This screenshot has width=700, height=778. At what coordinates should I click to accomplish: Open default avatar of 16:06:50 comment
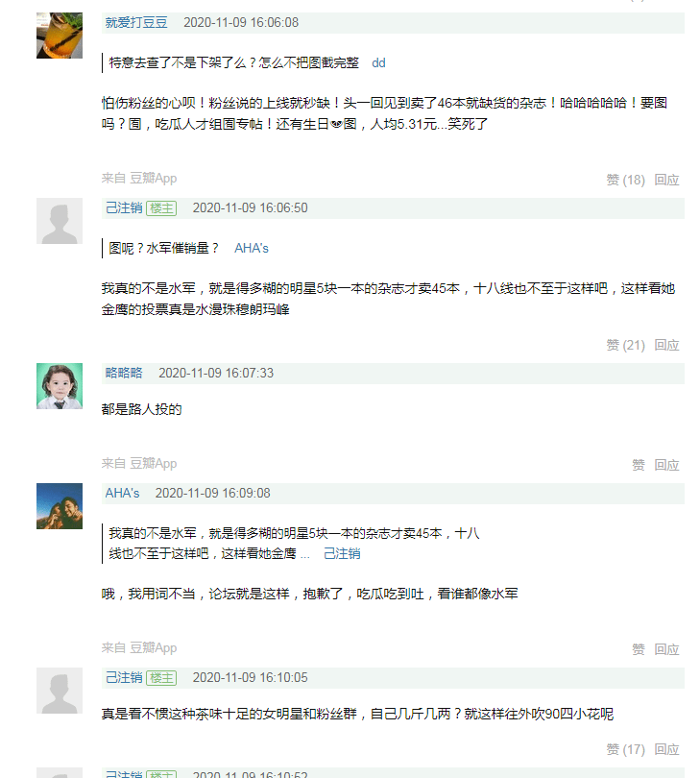pos(60,221)
